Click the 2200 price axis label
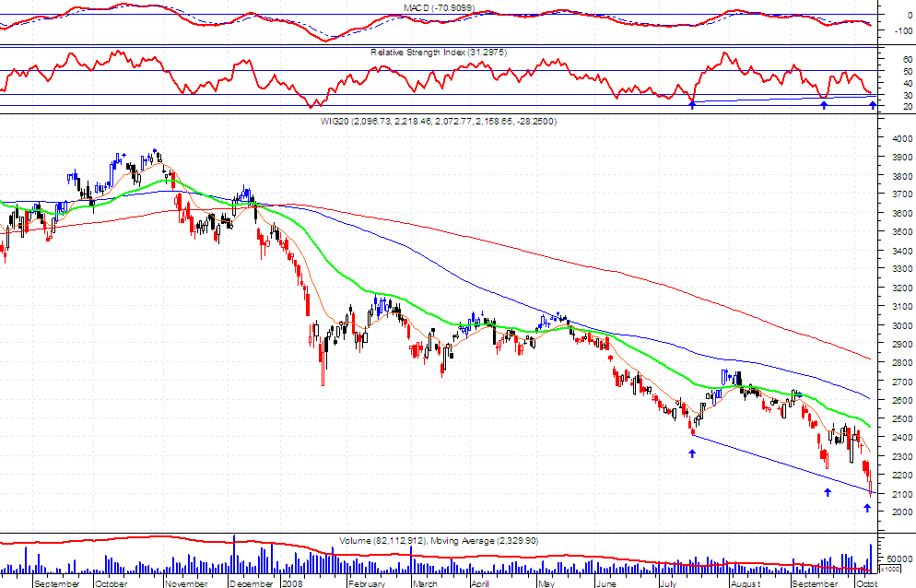 coord(902,476)
